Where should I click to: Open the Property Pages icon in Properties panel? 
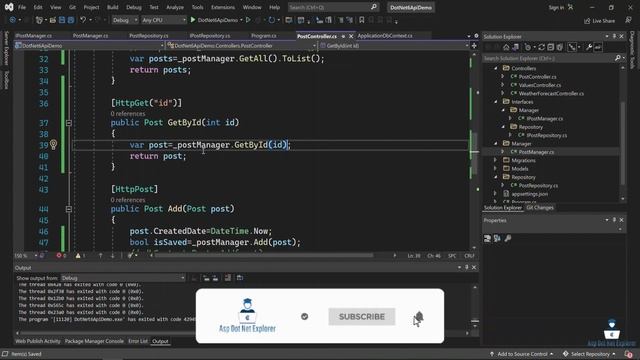(x=507, y=238)
